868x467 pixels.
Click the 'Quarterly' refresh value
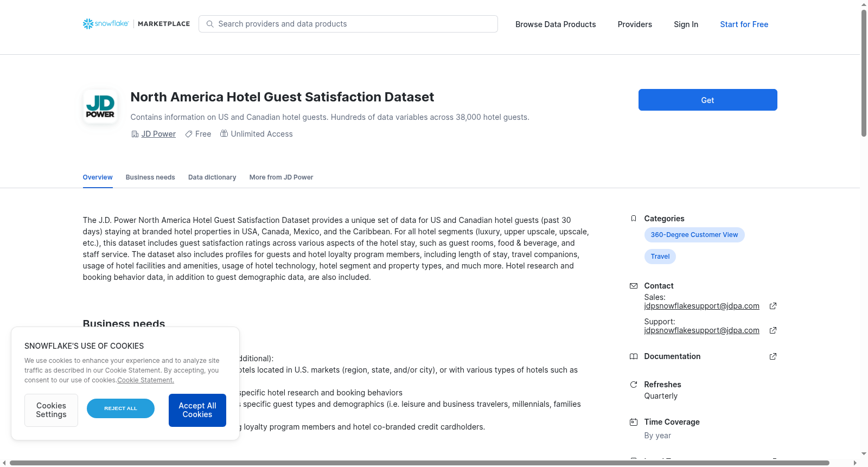661,396
